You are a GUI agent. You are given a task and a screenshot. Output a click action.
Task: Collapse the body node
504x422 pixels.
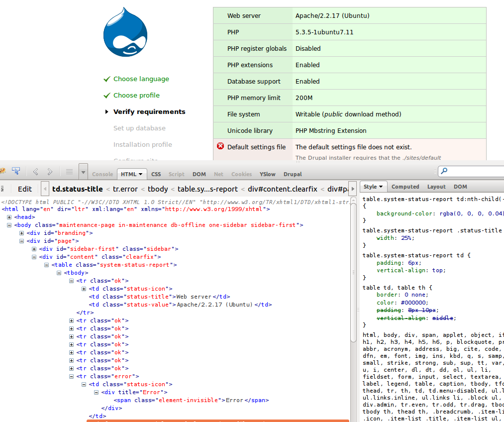[9, 225]
